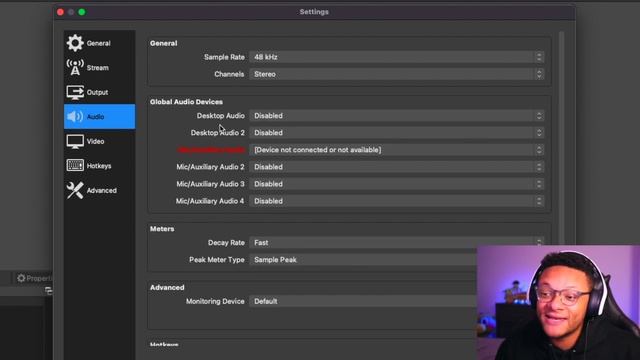Click the Stream antenna icon
This screenshot has height=360, width=640.
[x=75, y=67]
